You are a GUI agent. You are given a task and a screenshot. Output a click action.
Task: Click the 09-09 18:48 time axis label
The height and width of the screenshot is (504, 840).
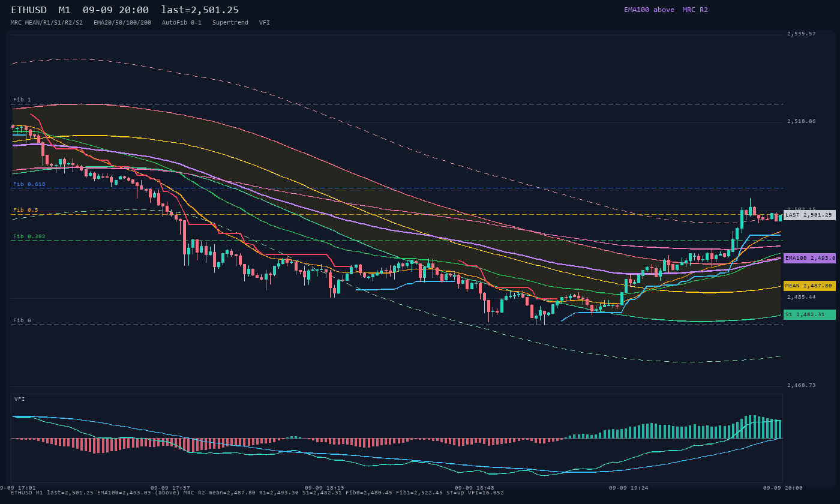click(475, 488)
